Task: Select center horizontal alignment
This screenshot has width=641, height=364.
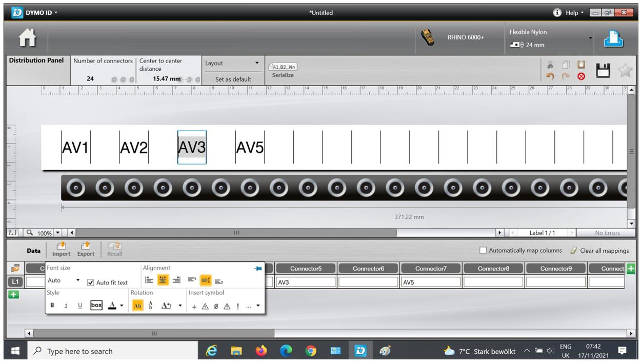Action: (x=163, y=280)
